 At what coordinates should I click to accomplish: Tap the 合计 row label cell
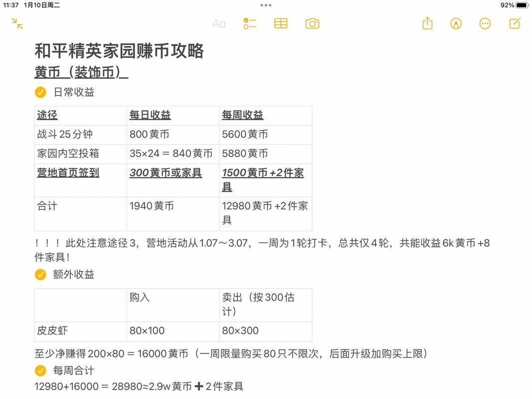pyautogui.click(x=80, y=214)
